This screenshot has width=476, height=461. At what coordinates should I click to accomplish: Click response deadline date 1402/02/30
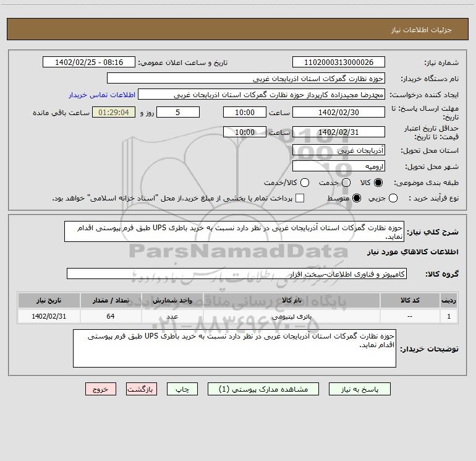click(x=339, y=112)
